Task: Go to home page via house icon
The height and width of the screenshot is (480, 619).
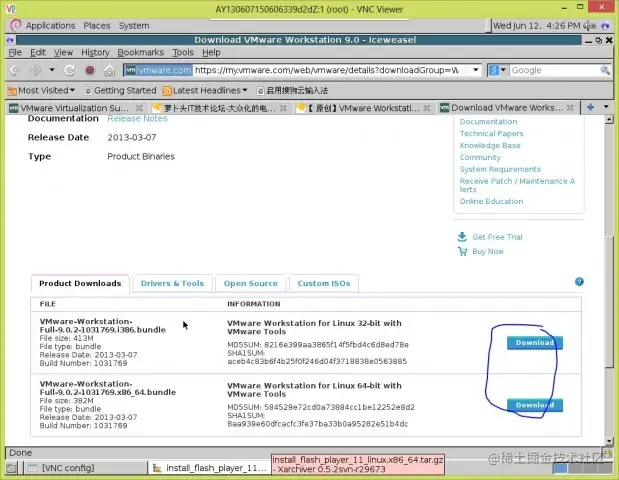Action: (x=109, y=70)
